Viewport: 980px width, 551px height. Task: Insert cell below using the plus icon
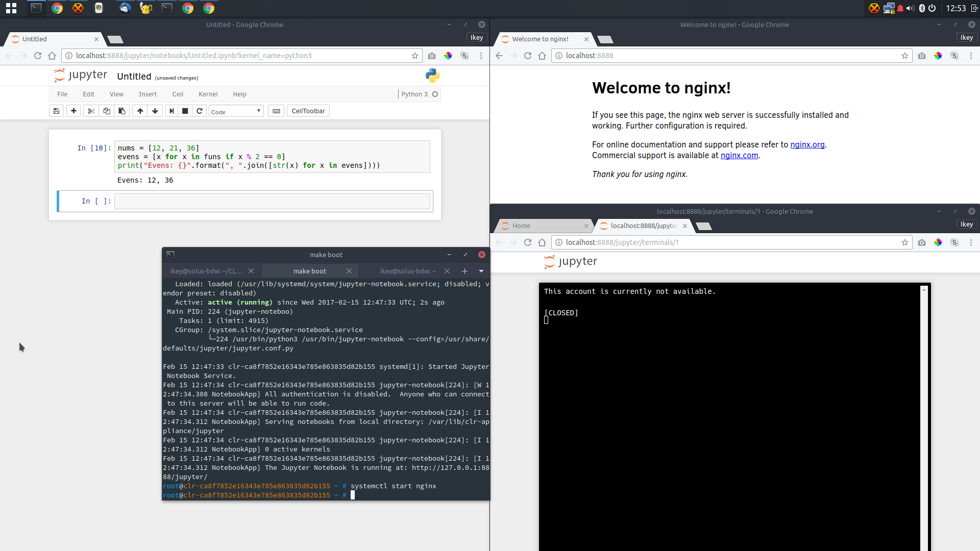[73, 111]
